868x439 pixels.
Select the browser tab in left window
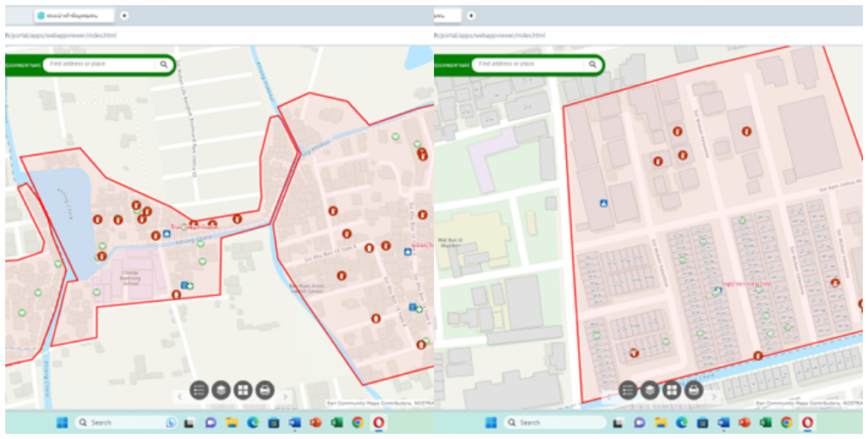tap(73, 15)
